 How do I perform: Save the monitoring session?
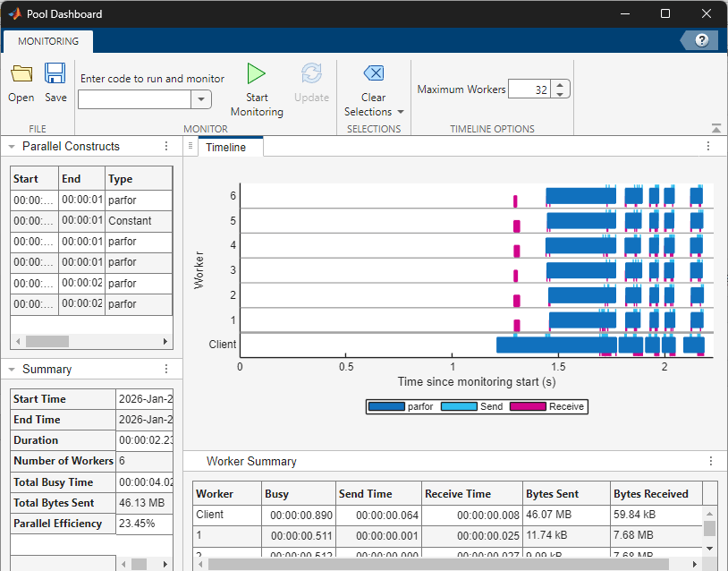point(55,83)
